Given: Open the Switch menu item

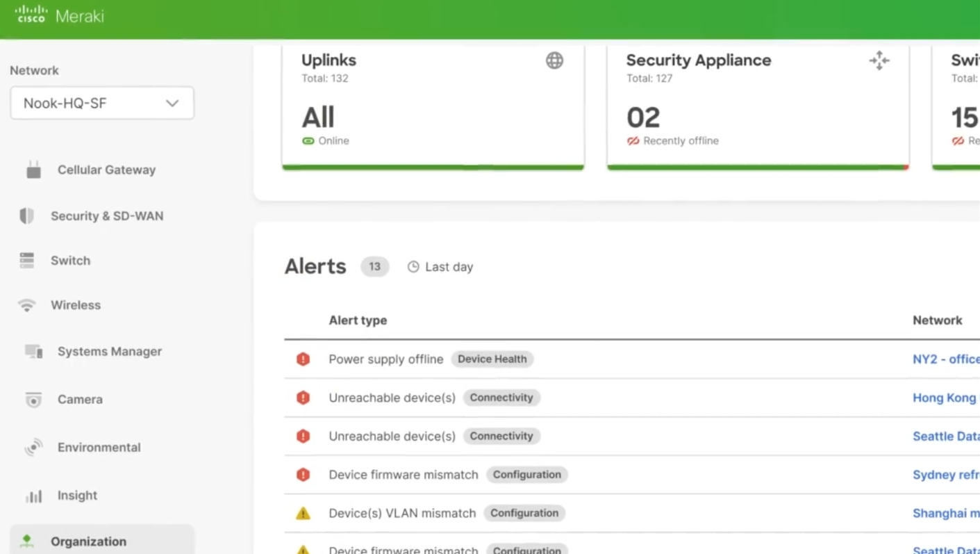Looking at the screenshot, I should click(70, 261).
